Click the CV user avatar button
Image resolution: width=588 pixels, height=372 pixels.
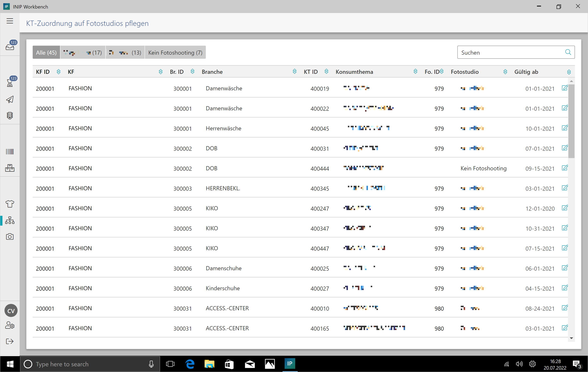point(11,311)
